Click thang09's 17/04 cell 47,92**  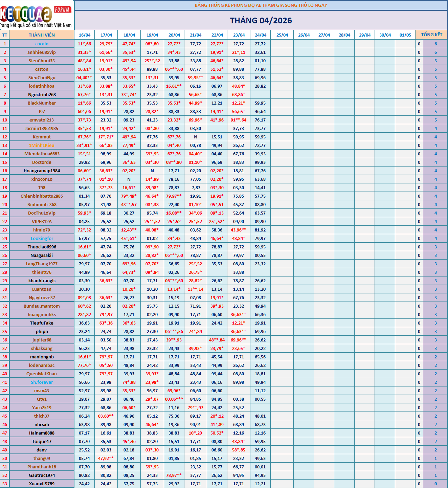pos(106,458)
